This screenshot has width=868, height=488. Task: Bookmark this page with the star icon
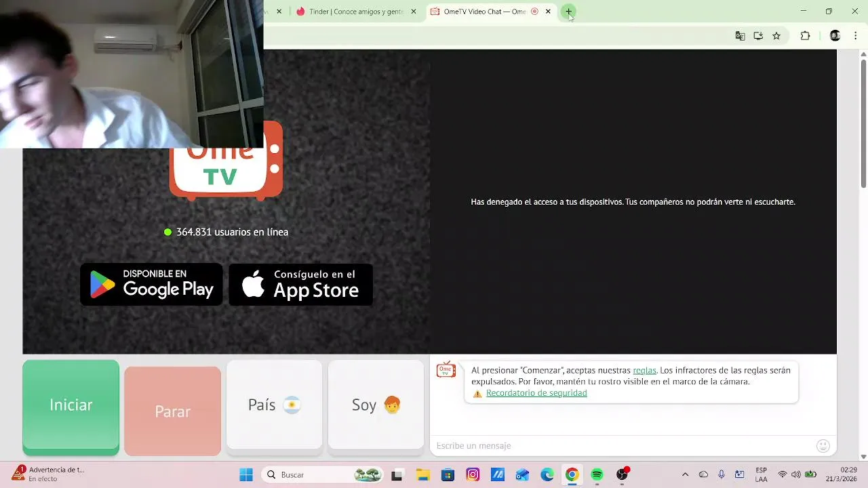click(776, 36)
